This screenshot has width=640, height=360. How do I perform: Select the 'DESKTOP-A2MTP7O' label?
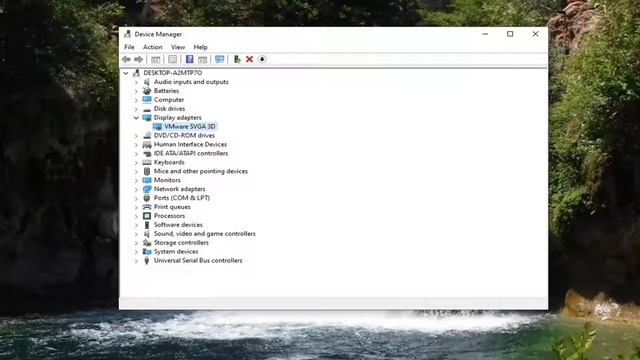pyautogui.click(x=173, y=73)
